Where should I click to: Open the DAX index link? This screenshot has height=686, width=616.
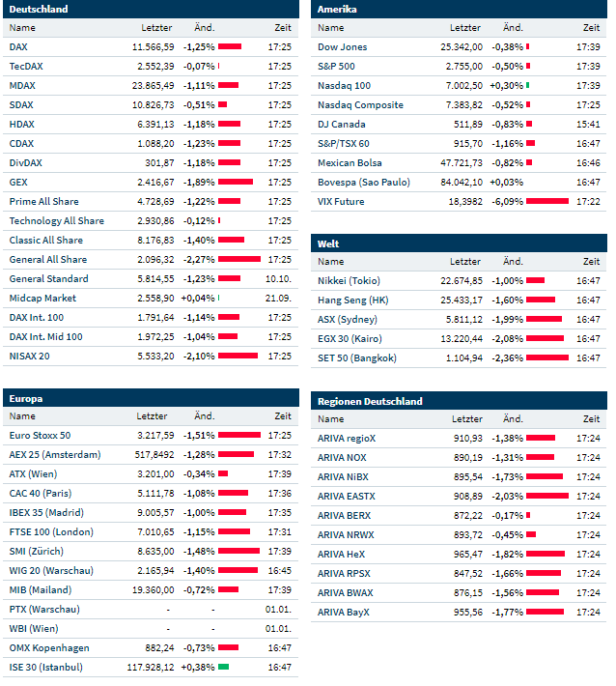click(18, 46)
